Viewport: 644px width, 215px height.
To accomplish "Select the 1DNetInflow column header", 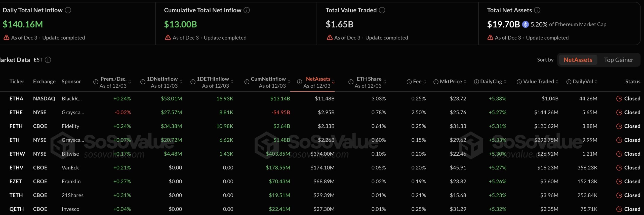I will point(163,79).
